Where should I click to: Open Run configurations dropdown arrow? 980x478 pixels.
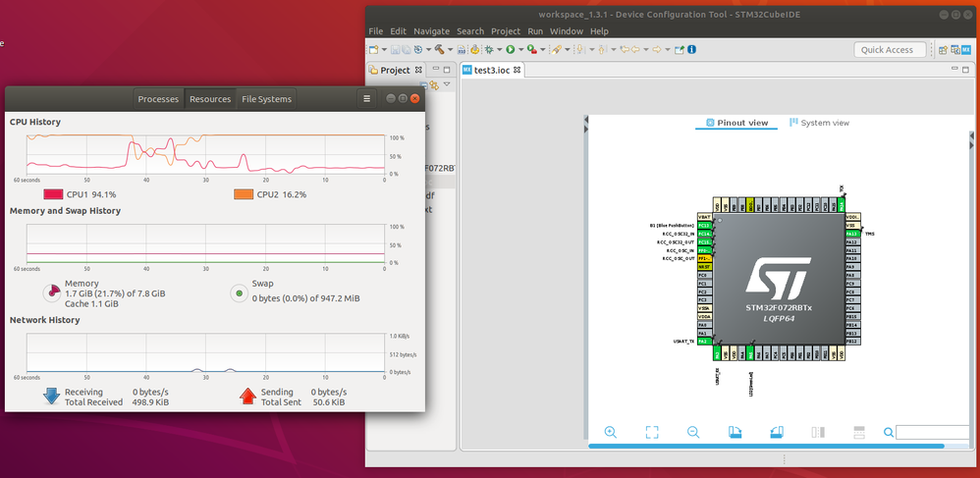(x=520, y=49)
